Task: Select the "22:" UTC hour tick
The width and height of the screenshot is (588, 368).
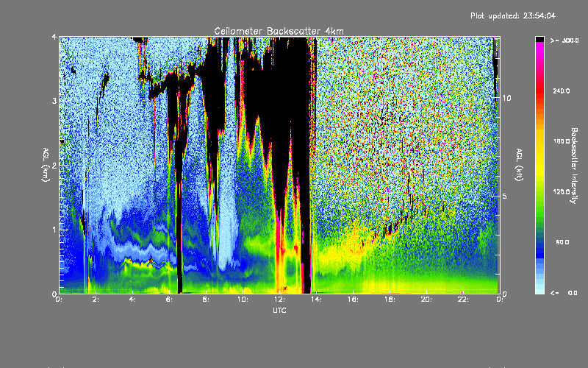Action: [x=463, y=300]
